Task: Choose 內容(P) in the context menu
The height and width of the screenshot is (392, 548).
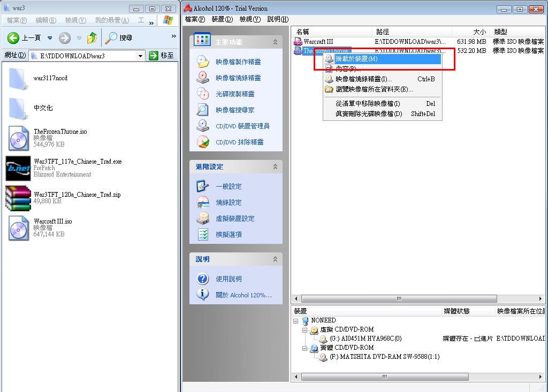Action: click(382, 69)
